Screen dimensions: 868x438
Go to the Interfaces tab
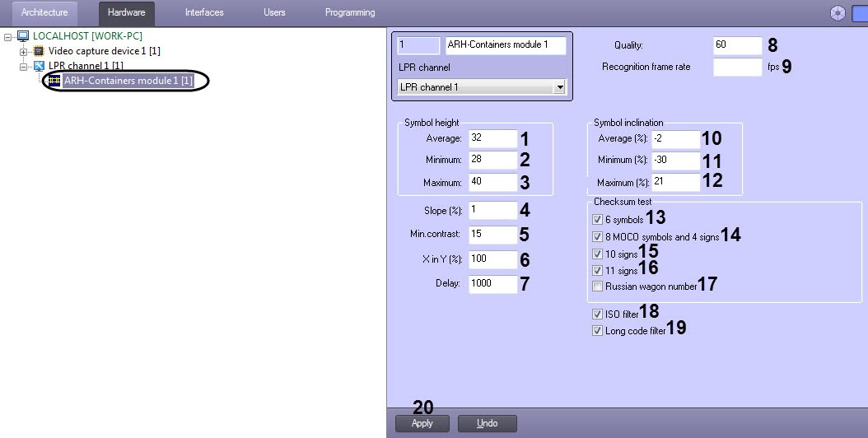(204, 12)
